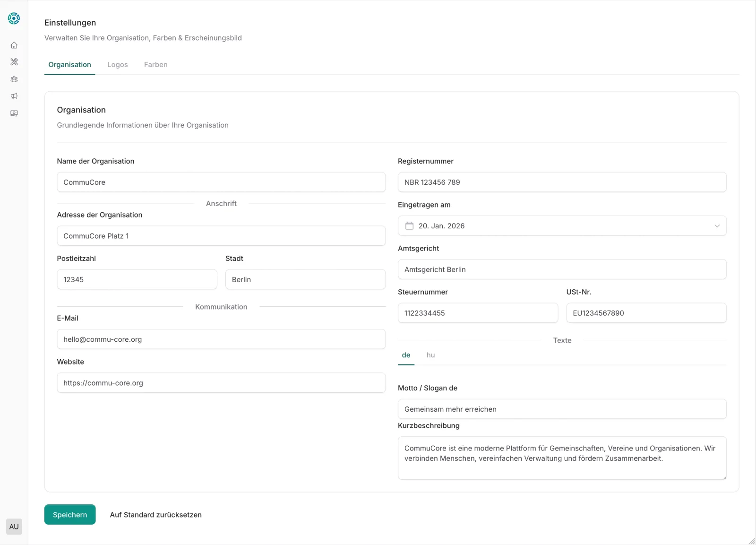This screenshot has height=545, width=756.
Task: Open the Home section in the sidebar
Action: click(14, 45)
